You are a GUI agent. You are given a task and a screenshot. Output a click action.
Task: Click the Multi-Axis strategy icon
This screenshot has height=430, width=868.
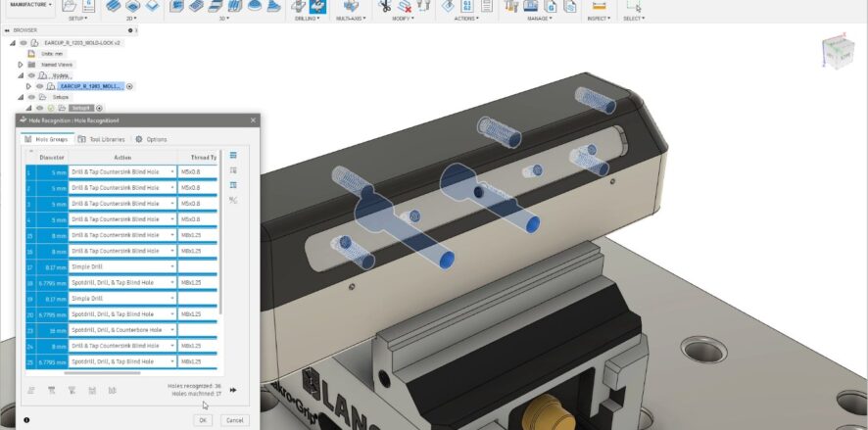click(351, 6)
